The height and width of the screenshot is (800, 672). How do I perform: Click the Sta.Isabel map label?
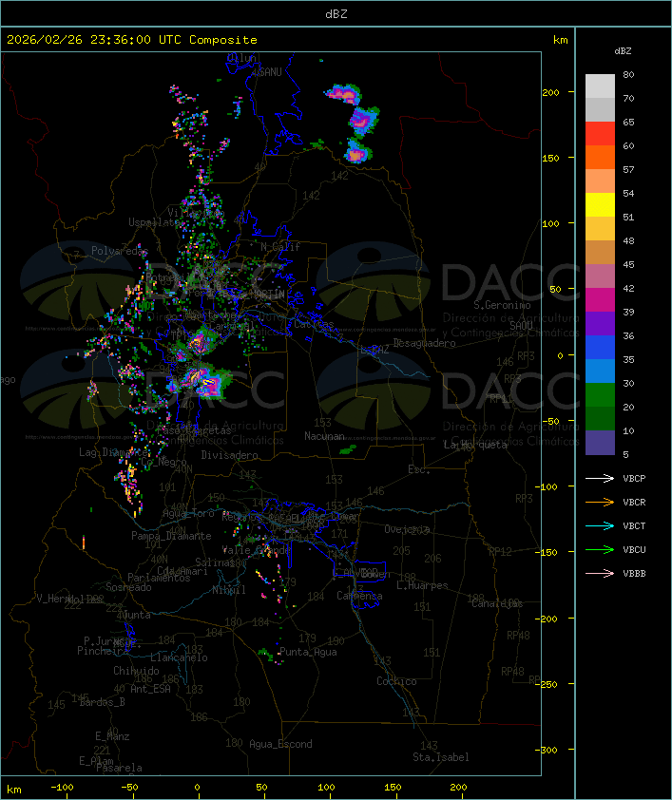440,757
